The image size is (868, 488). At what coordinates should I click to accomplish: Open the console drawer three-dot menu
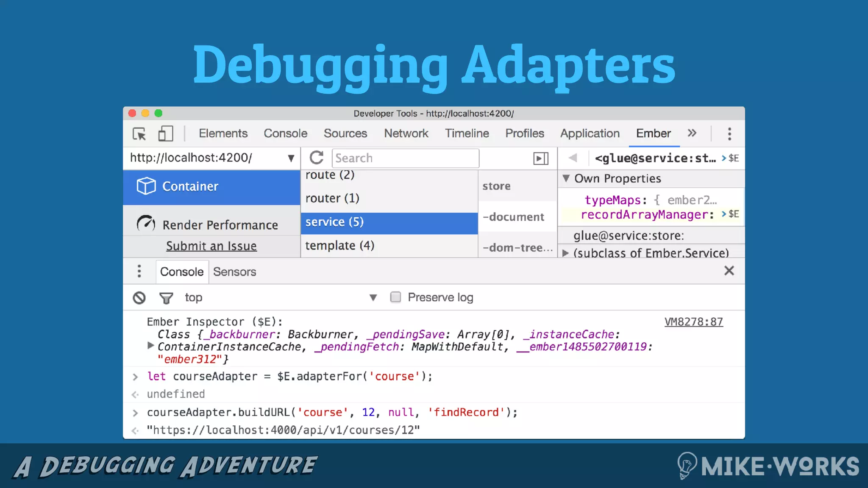(x=139, y=271)
